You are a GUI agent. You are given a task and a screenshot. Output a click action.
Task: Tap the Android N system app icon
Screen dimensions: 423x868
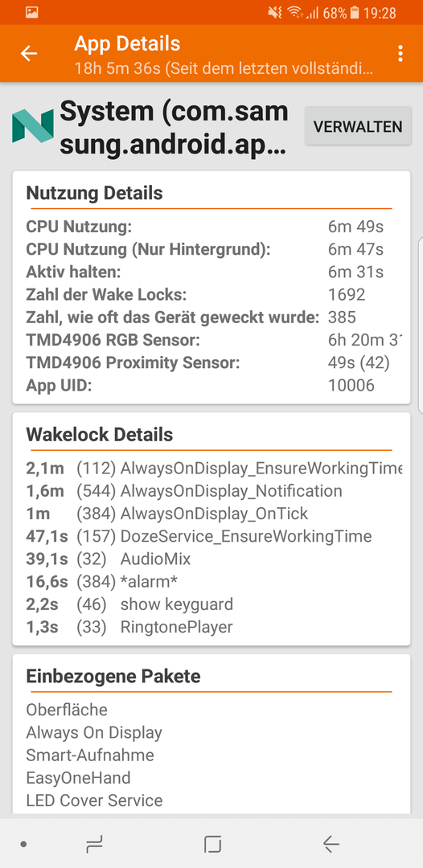pyautogui.click(x=33, y=126)
